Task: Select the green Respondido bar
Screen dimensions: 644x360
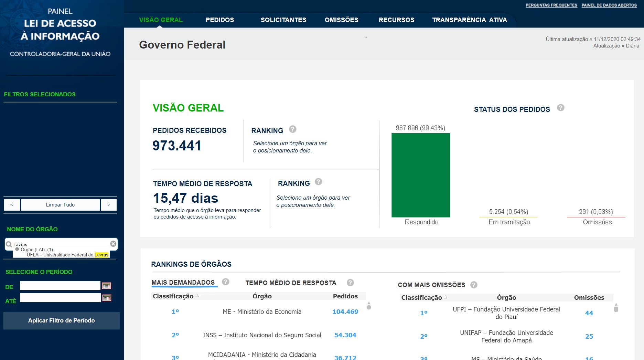Action: [420, 175]
